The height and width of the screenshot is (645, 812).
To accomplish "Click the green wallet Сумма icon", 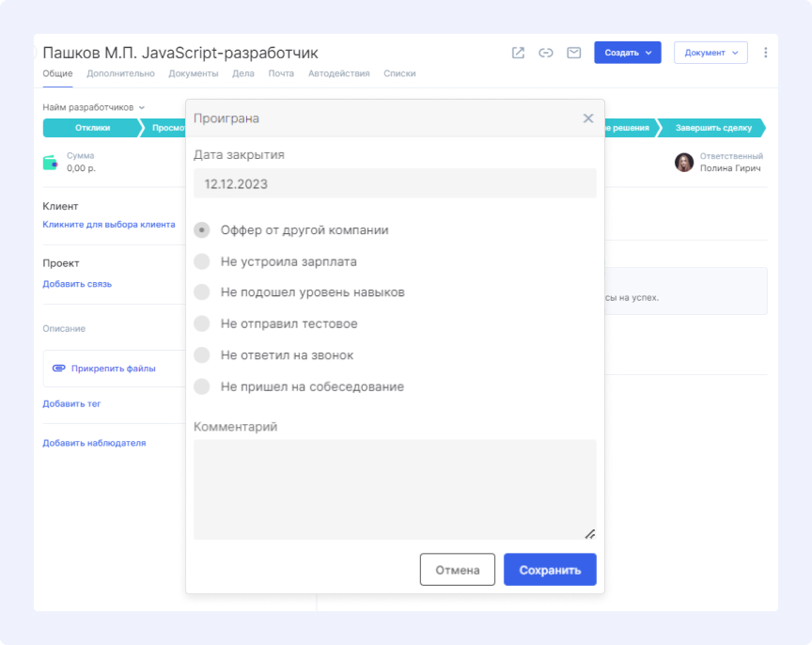I will pos(51,163).
